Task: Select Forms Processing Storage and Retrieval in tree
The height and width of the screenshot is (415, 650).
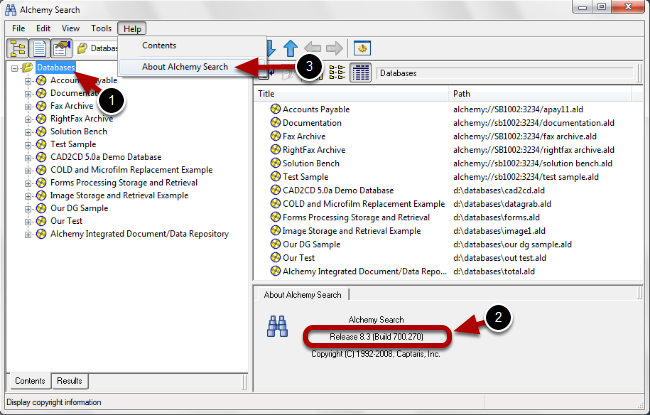Action: coord(124,183)
